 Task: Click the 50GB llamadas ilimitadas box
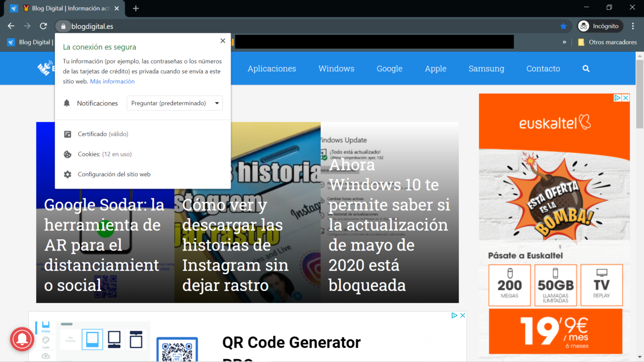click(x=556, y=285)
